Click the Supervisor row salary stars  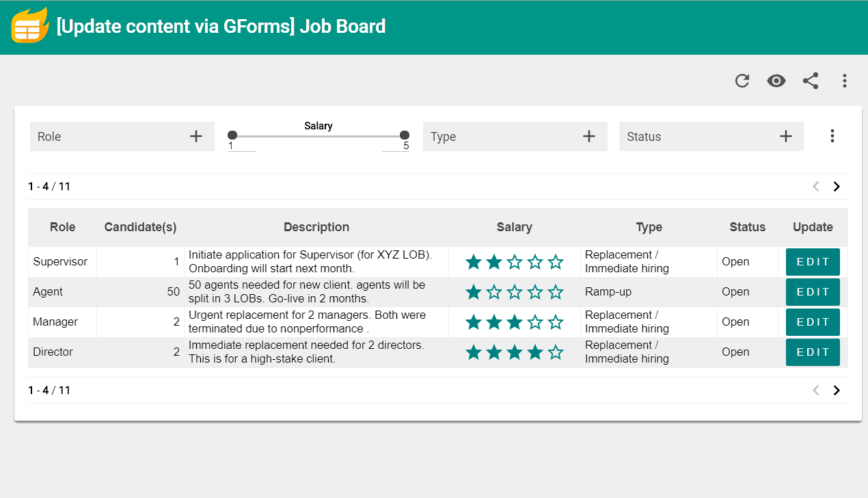pos(514,262)
